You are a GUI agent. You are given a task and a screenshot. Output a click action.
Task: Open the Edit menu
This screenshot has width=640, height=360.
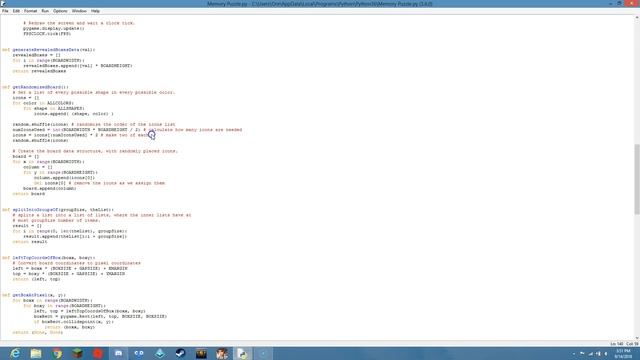[16, 11]
